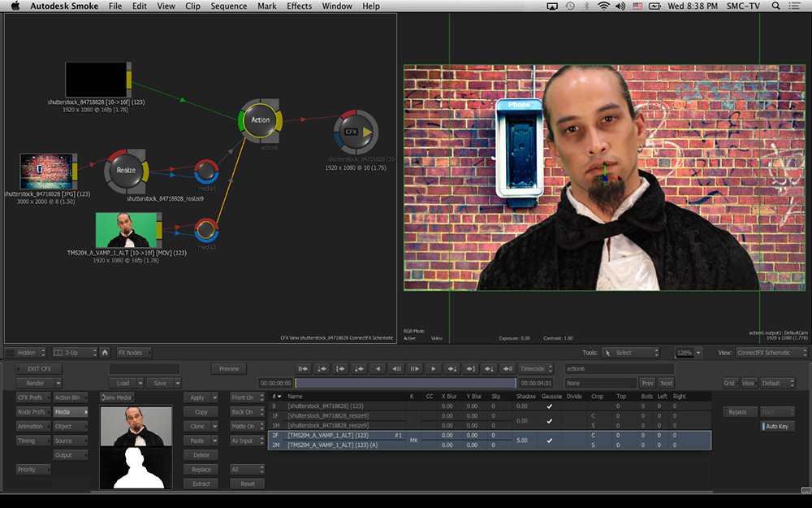Open the Effects menu
Viewport: 812px width, 508px height.
[x=299, y=7]
